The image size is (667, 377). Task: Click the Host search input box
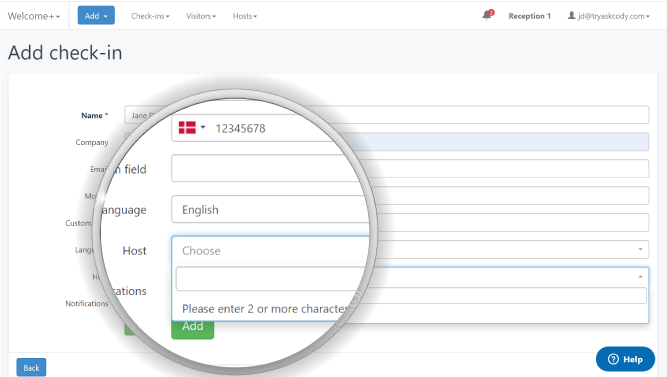[270, 279]
